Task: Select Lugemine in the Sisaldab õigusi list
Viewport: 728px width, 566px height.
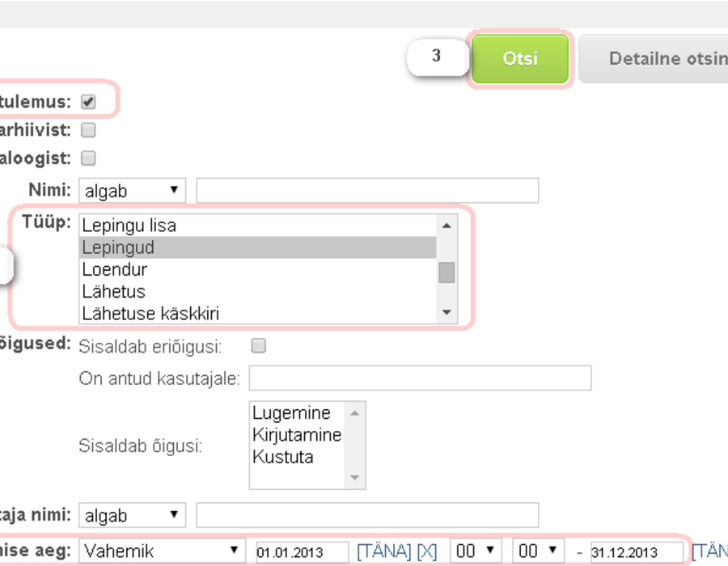Action: click(x=297, y=413)
